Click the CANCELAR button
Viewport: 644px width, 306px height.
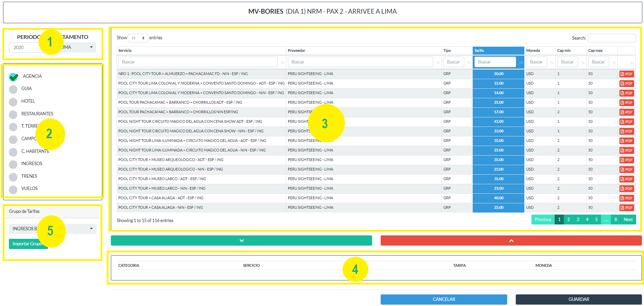pos(443,299)
